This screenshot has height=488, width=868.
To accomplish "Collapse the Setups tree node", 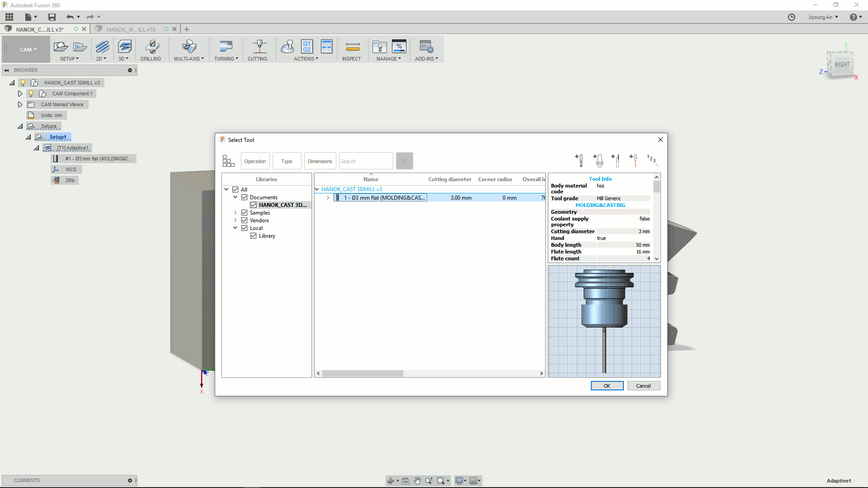I will (x=20, y=127).
